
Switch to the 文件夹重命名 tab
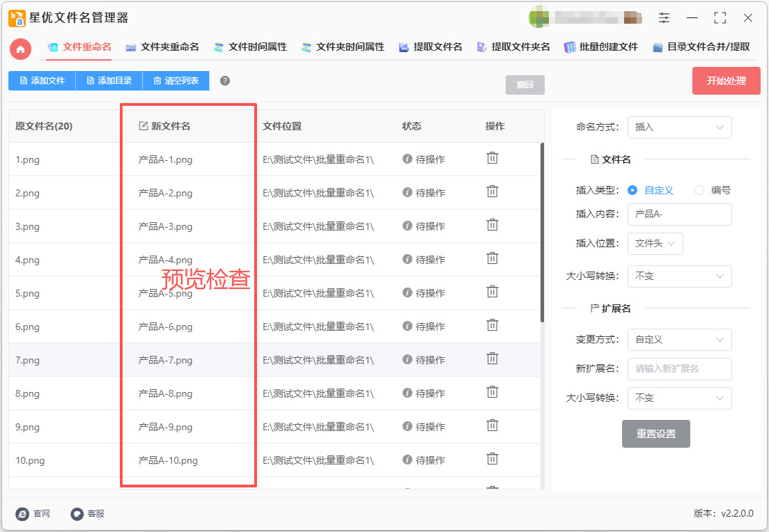tap(162, 47)
